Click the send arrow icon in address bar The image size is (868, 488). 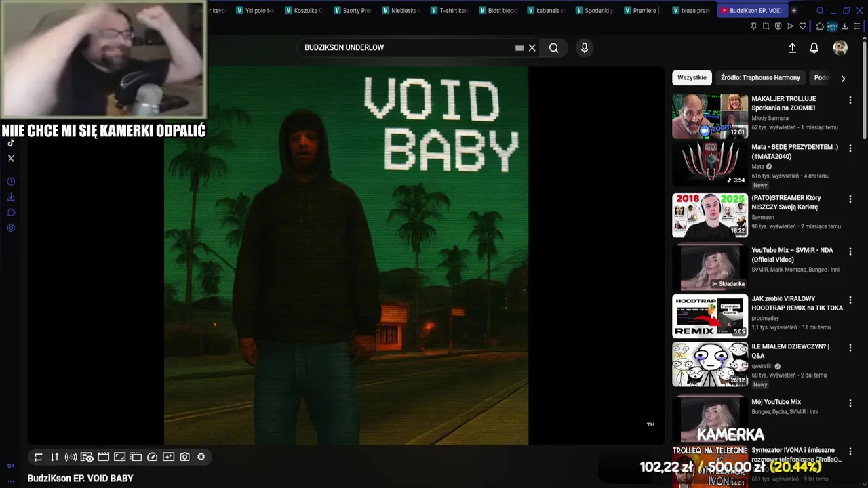tap(790, 26)
